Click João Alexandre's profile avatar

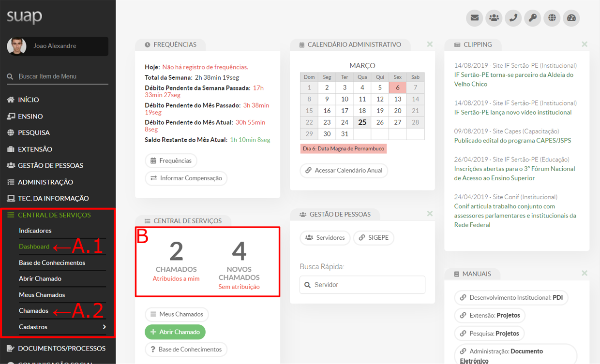(16, 46)
